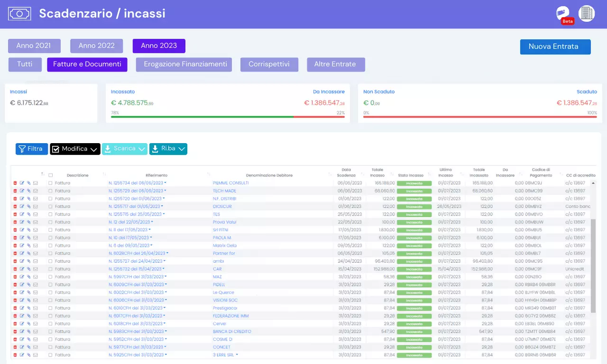
Task: Select Corrispettivi tab
Action: pyautogui.click(x=269, y=64)
